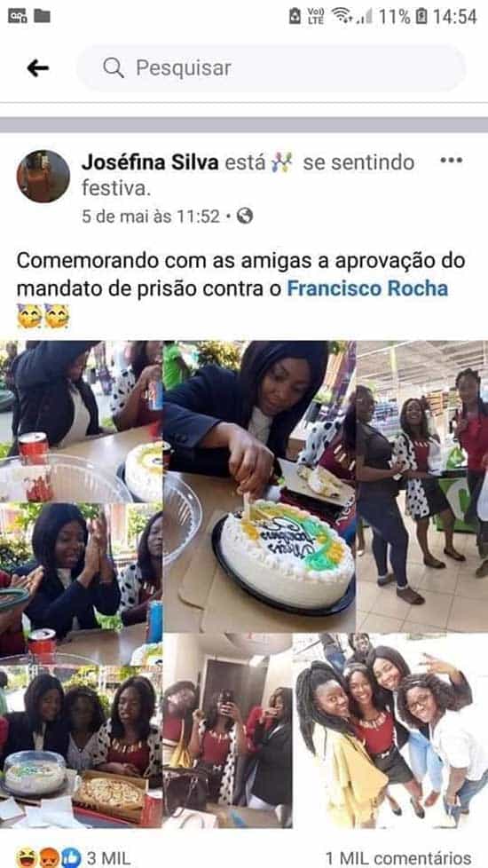Open the 3 MIL reactions count
This screenshot has width=488, height=868.
[108, 858]
